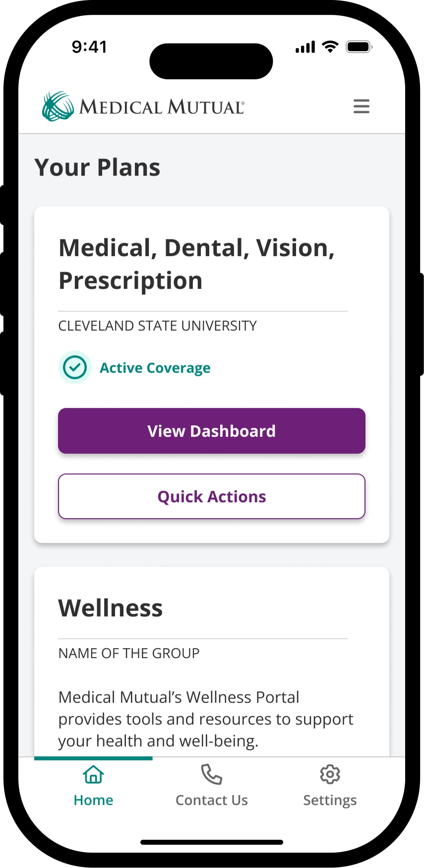This screenshot has width=424, height=868.
Task: Tap the phone icon in bottom navigation
Action: [211, 774]
